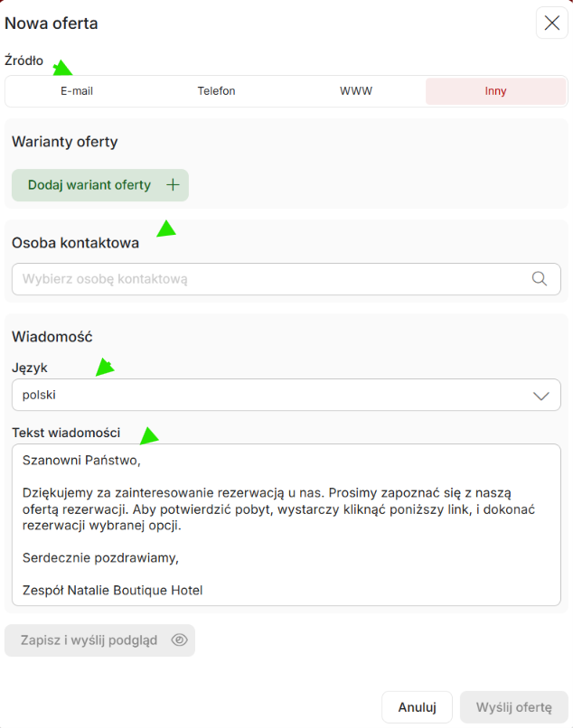Viewport: 573px width, 728px height.
Task: Click Zapisz i wyślij podgląd
Action: pyautogui.click(x=99, y=640)
